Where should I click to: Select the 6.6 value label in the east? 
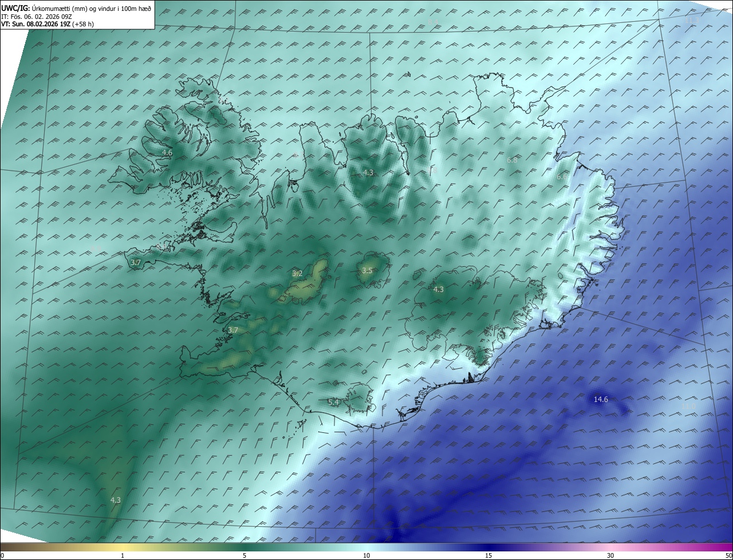[x=562, y=178]
